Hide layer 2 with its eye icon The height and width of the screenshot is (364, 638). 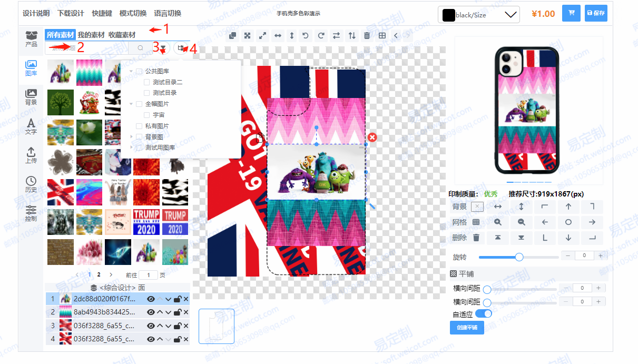[151, 312]
